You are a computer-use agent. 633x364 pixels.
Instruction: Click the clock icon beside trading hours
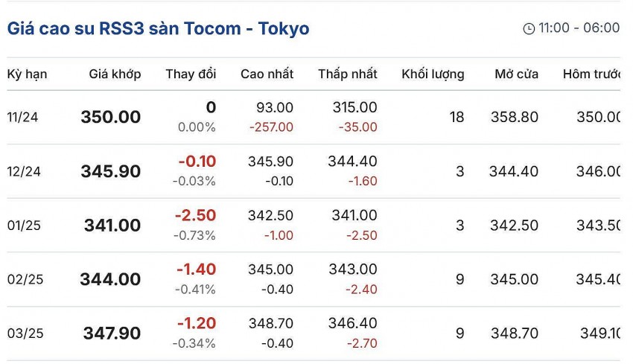[529, 29]
